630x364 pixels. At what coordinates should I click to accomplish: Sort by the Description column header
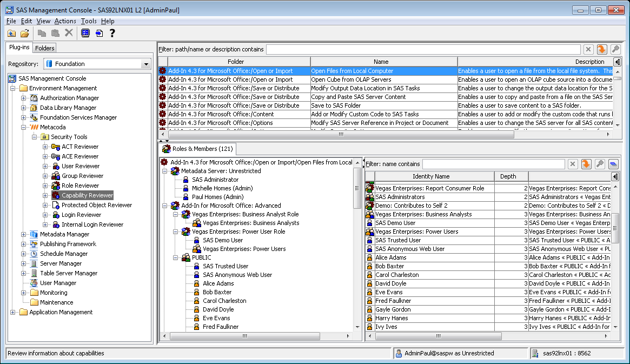click(x=536, y=62)
